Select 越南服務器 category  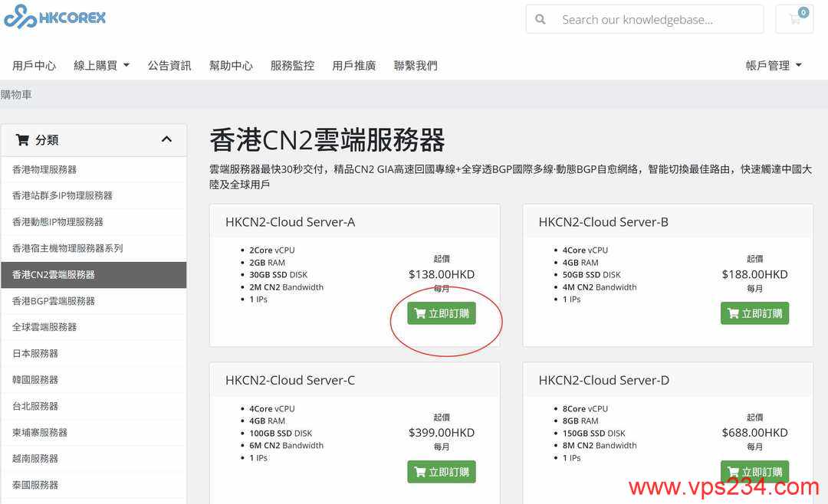pos(94,459)
